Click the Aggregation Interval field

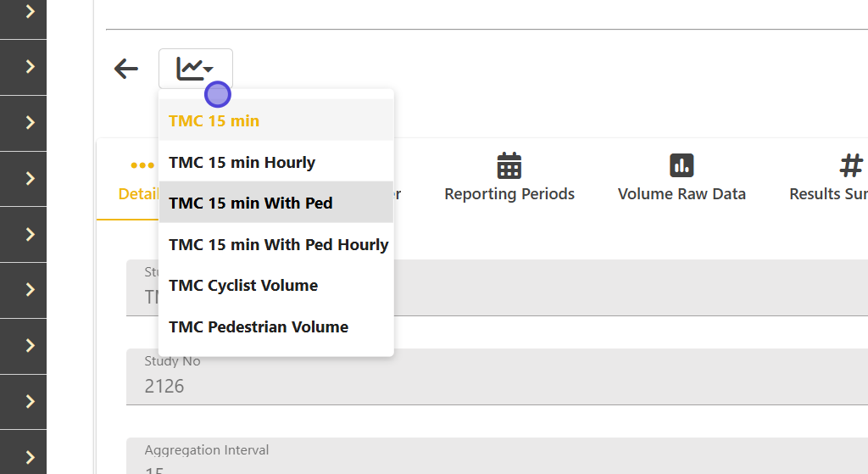496,456
